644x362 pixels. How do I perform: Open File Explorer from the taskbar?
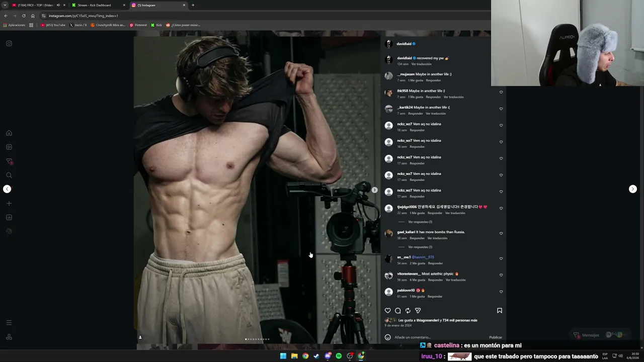[294, 356]
